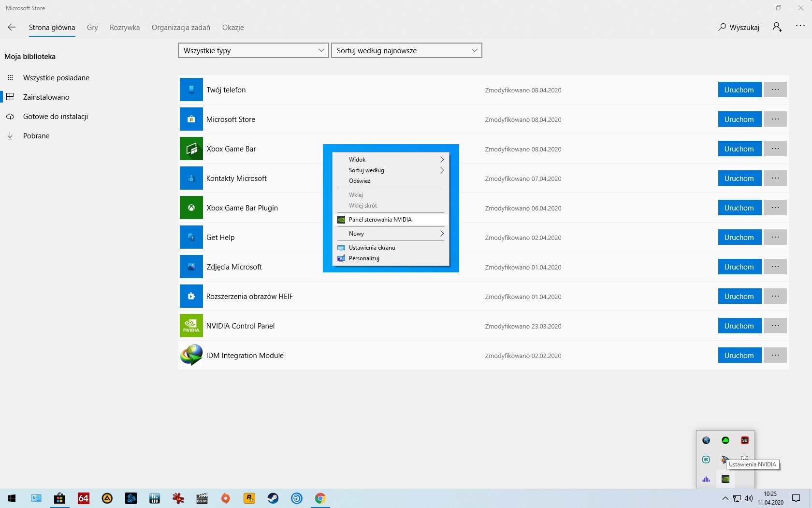Open more options for IDM Integration Module
Viewport: 812px width, 508px height.
pos(775,355)
